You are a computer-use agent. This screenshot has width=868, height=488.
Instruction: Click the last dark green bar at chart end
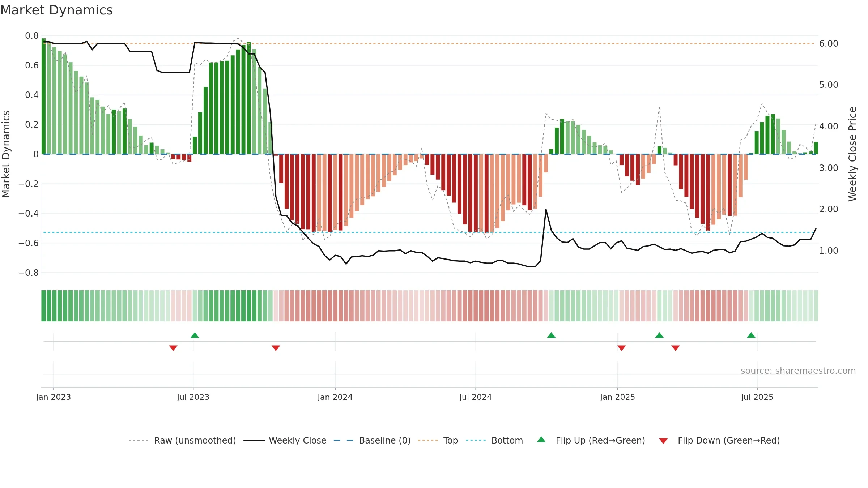tap(816, 148)
